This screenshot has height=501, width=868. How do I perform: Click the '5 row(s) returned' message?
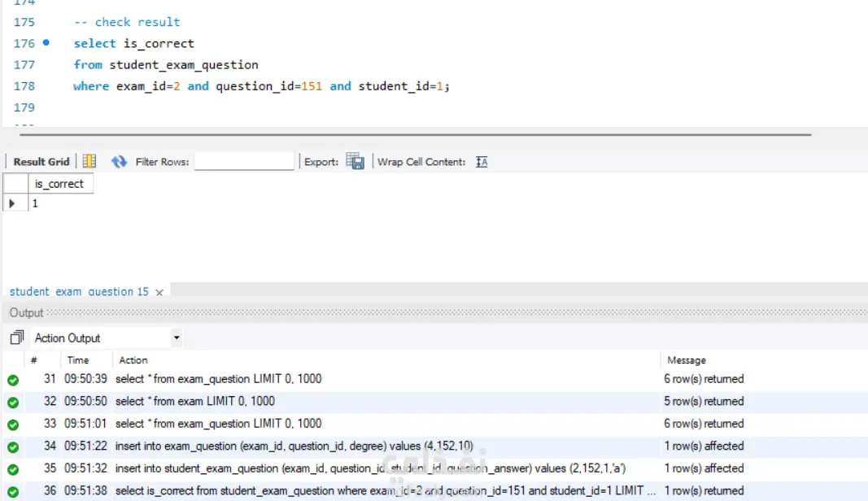(x=704, y=401)
